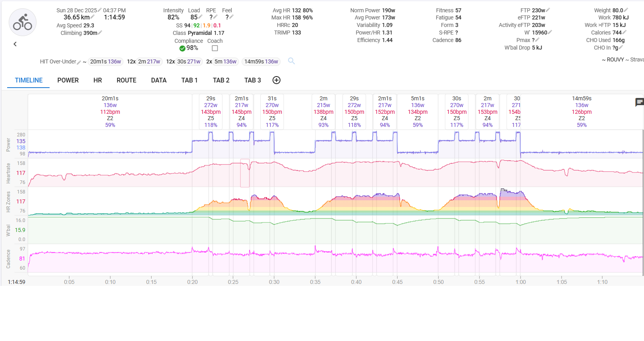Go back using the left chevron arrow
This screenshot has width=644, height=341.
[15, 44]
